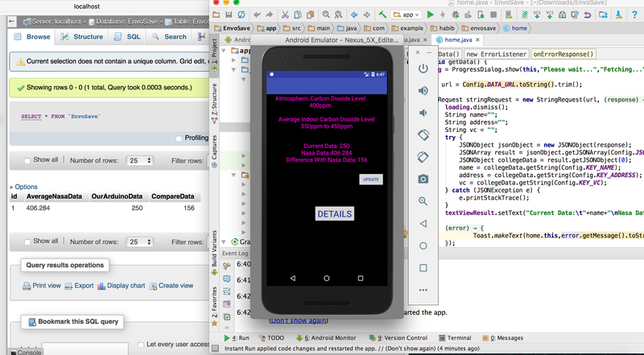This screenshot has height=355, width=644.
Task: Toggle the top Show all checkbox
Action: pos(28,159)
